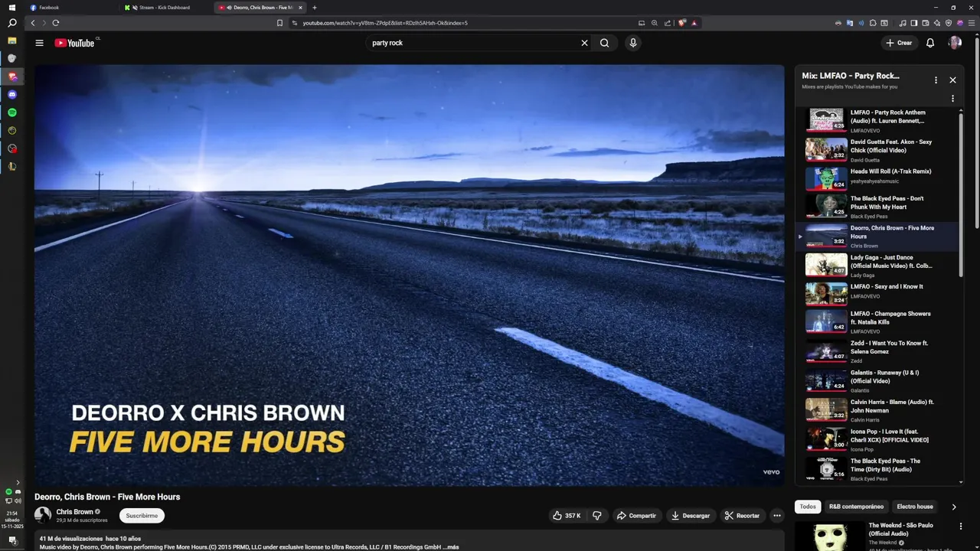Screen dimensions: 980x551
Task: Go back in browser history
Action: [33, 23]
